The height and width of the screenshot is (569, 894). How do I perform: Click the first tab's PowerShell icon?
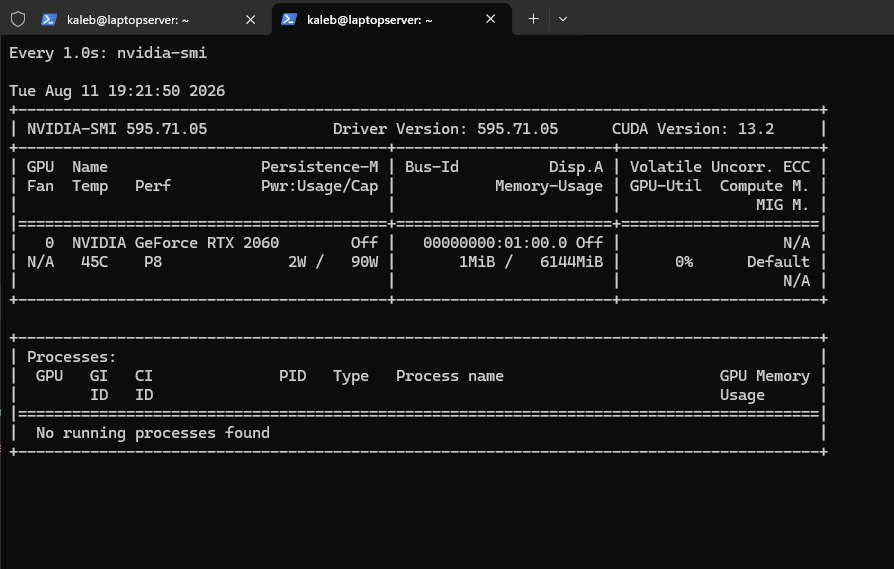click(49, 19)
